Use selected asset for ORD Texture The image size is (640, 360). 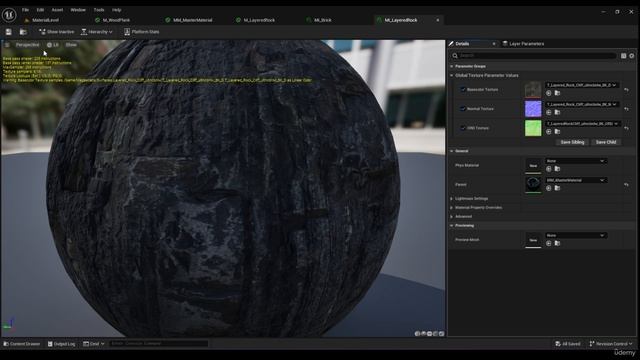coord(549,131)
